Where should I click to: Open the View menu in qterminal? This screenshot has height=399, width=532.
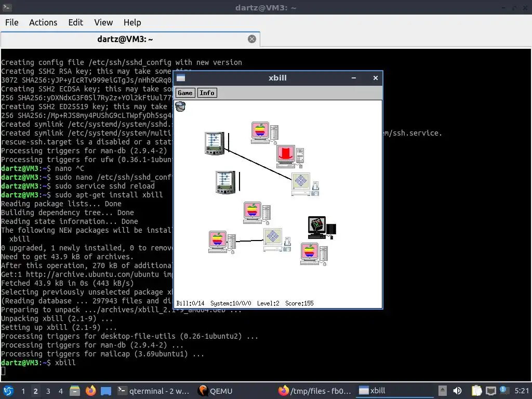tap(103, 22)
